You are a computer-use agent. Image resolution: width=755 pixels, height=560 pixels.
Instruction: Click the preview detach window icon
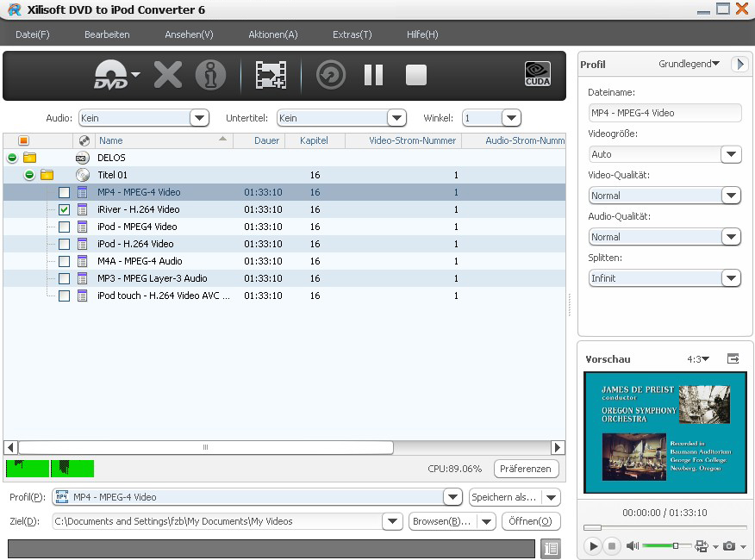pyautogui.click(x=733, y=358)
